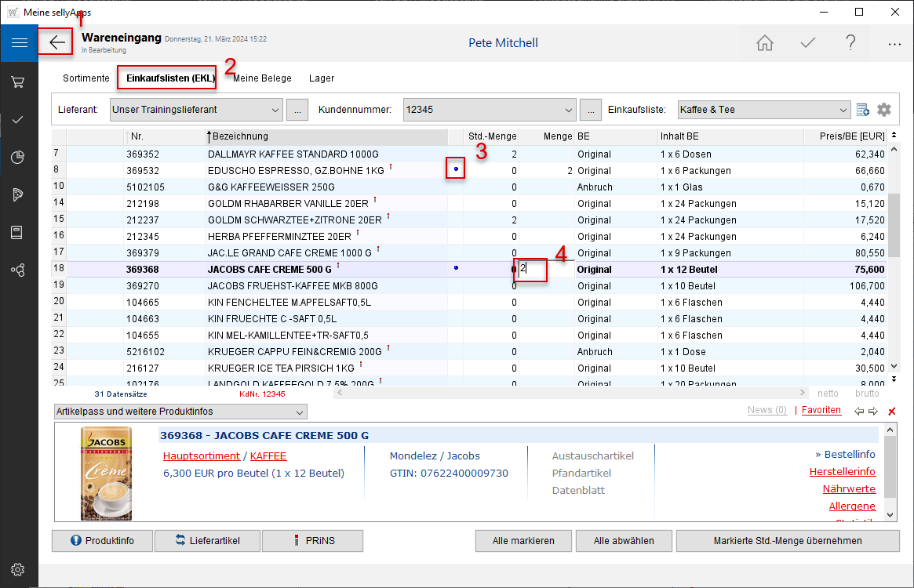The image size is (914, 588).
Task: Expand the Lieferant dropdown
Action: pos(275,110)
